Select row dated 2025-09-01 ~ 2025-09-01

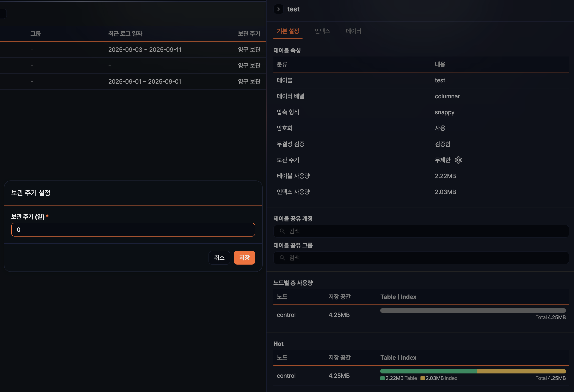tap(145, 82)
